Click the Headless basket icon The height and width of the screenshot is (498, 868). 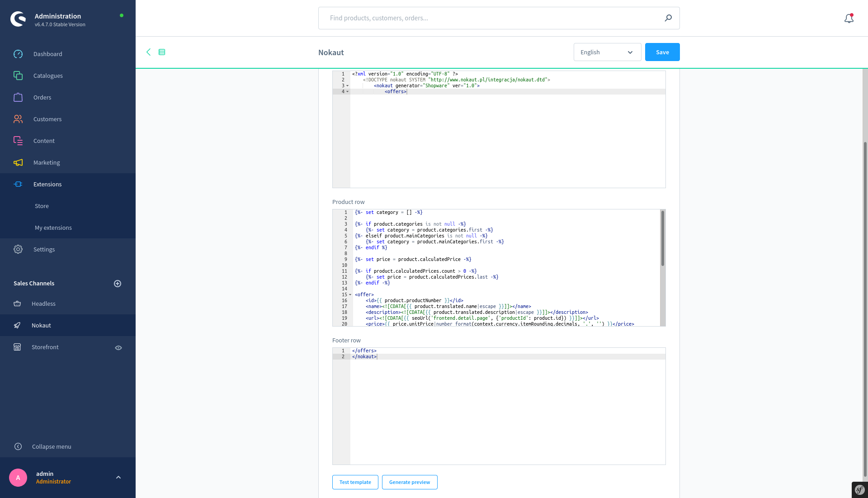click(17, 304)
